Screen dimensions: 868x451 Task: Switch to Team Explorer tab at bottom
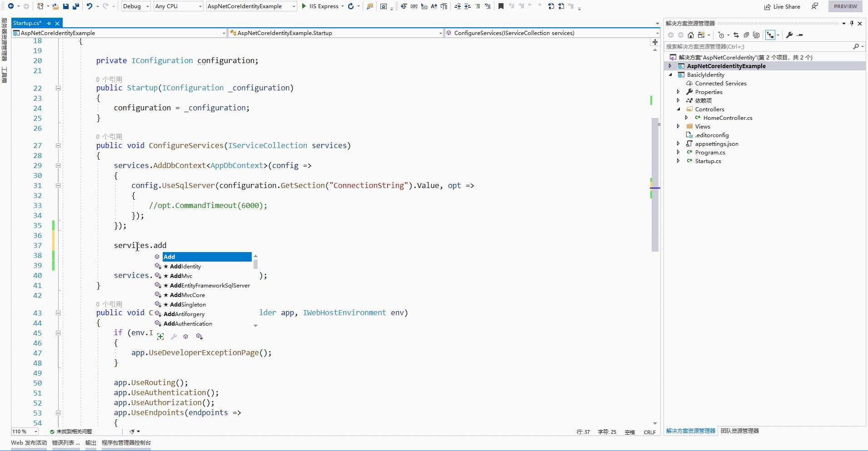pyautogui.click(x=739, y=431)
